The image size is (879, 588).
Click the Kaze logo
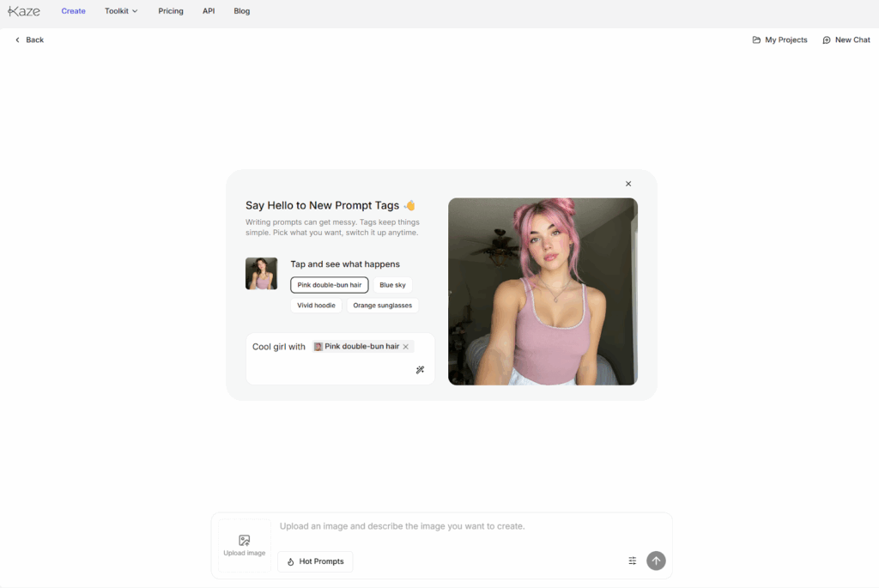pyautogui.click(x=24, y=11)
